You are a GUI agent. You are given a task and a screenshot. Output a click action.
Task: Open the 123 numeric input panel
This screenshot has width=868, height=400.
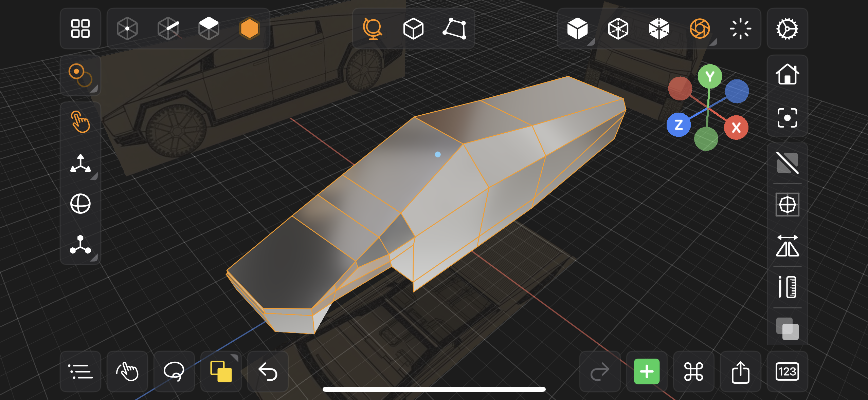click(787, 372)
